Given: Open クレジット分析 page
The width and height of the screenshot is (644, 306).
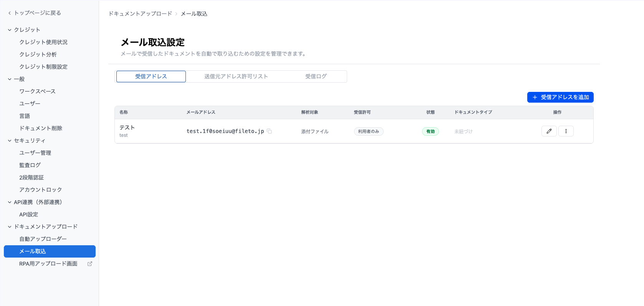Looking at the screenshot, I should click(38, 55).
